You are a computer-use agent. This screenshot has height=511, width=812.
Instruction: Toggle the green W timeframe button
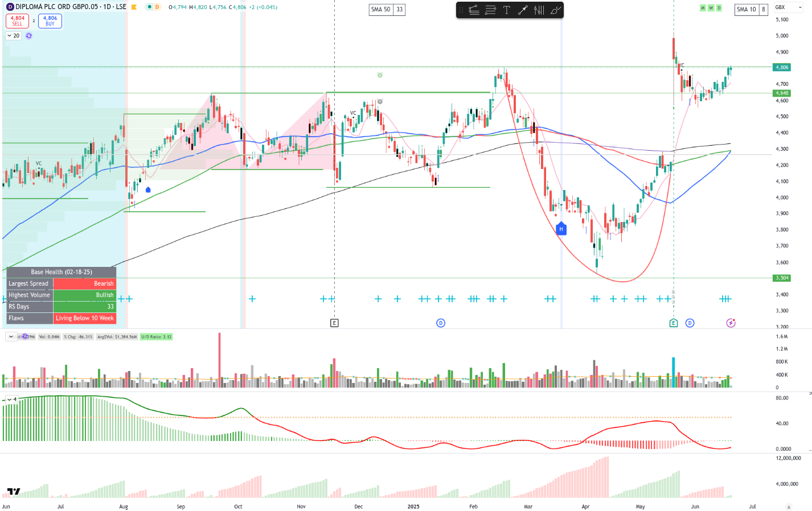(x=711, y=8)
